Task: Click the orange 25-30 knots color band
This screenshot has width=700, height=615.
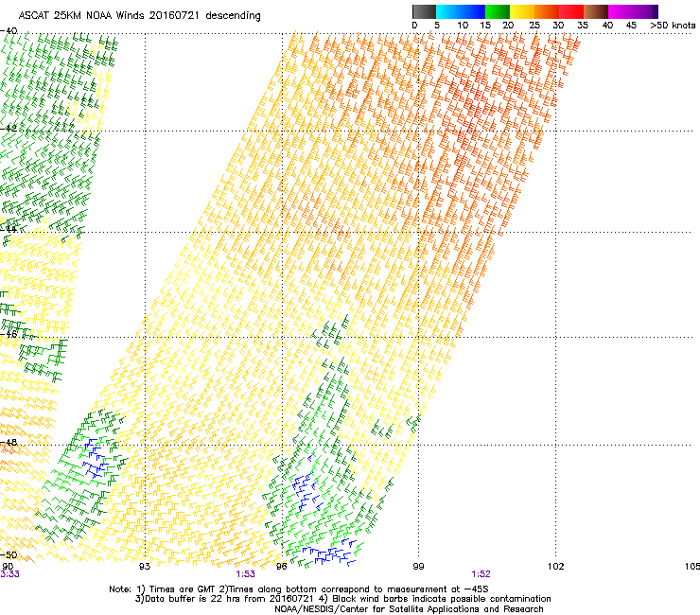Action: (x=547, y=11)
